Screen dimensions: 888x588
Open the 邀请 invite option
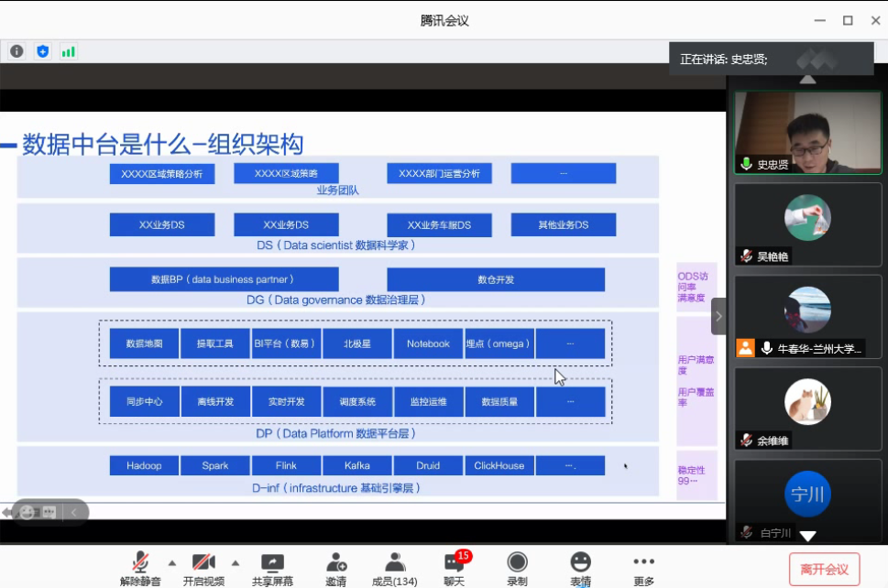click(335, 569)
